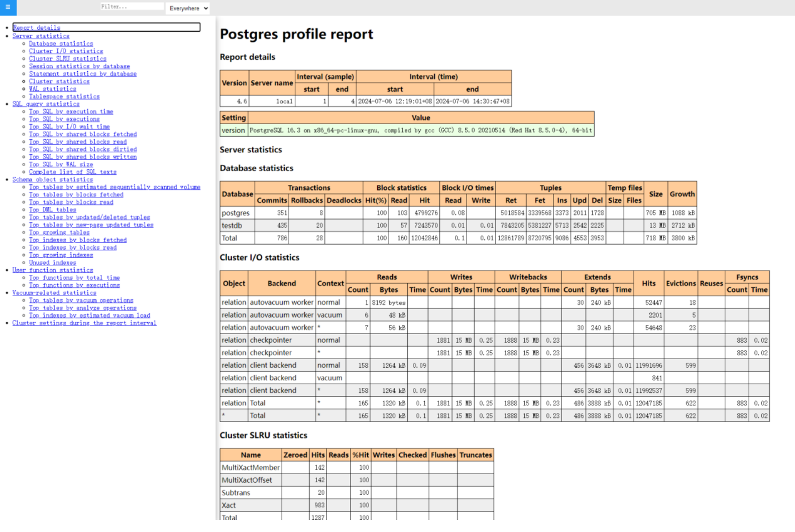
Task: Open Cluster SLRU statistics sidebar link
Action: 68,59
